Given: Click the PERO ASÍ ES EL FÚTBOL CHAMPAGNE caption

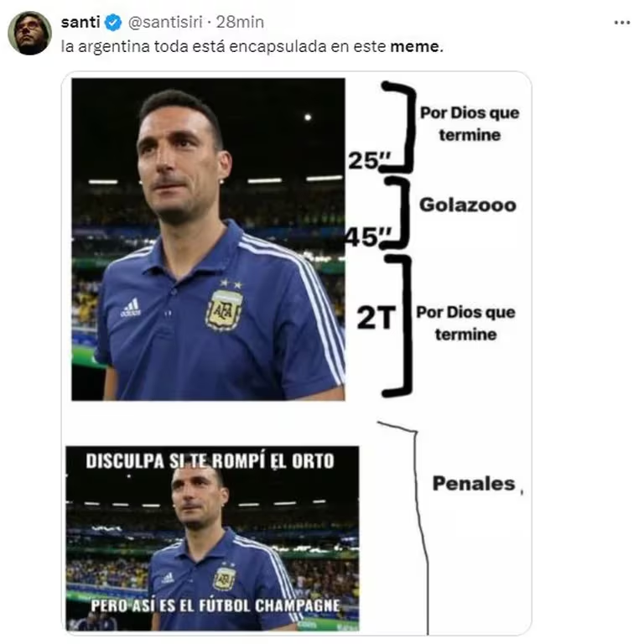Looking at the screenshot, I should 216,605.
